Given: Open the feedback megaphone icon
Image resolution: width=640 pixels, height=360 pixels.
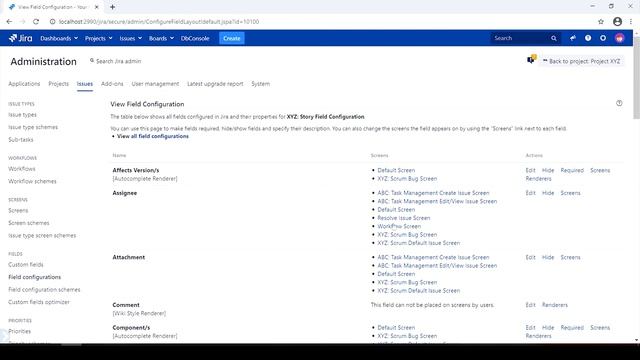Looking at the screenshot, I should point(573,38).
